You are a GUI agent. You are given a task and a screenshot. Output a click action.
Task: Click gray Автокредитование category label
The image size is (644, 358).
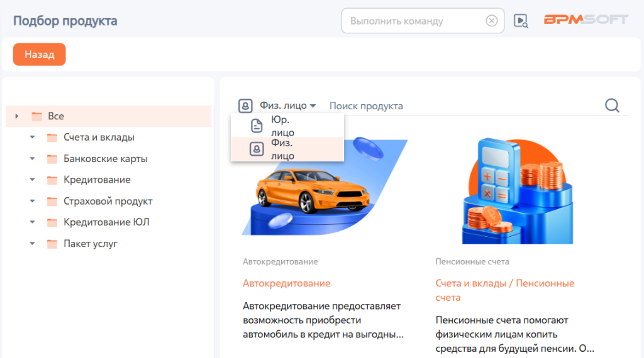click(280, 262)
